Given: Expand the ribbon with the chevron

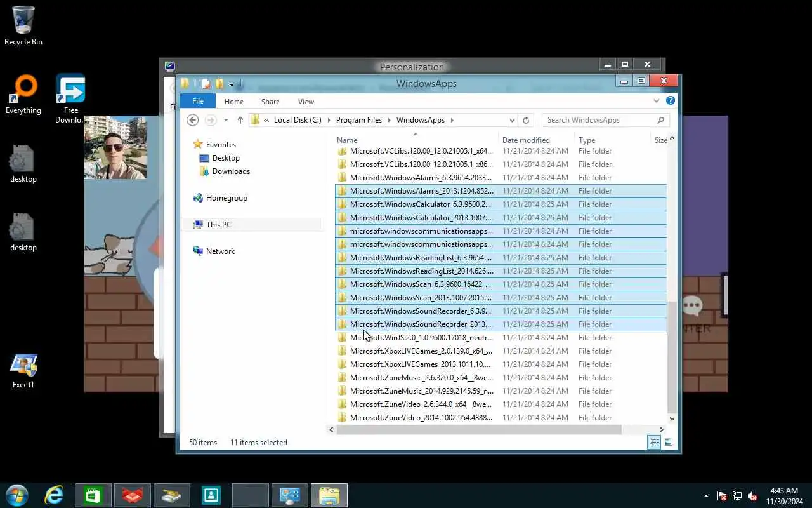Looking at the screenshot, I should pos(657,100).
